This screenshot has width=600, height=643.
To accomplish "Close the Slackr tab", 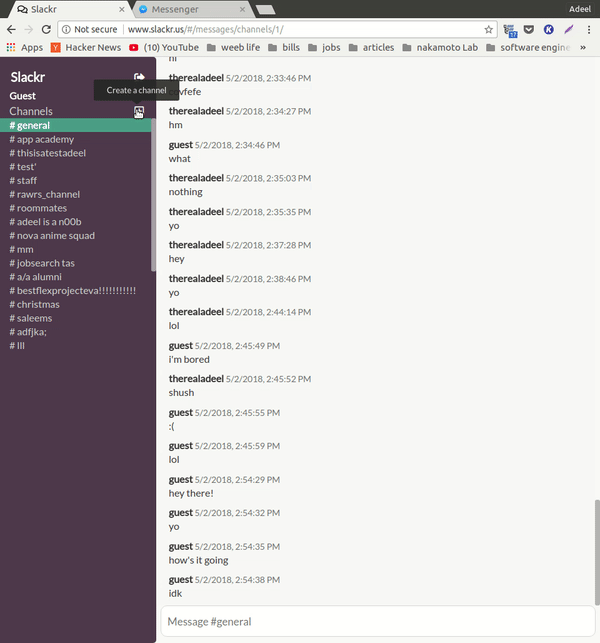I will (x=121, y=9).
